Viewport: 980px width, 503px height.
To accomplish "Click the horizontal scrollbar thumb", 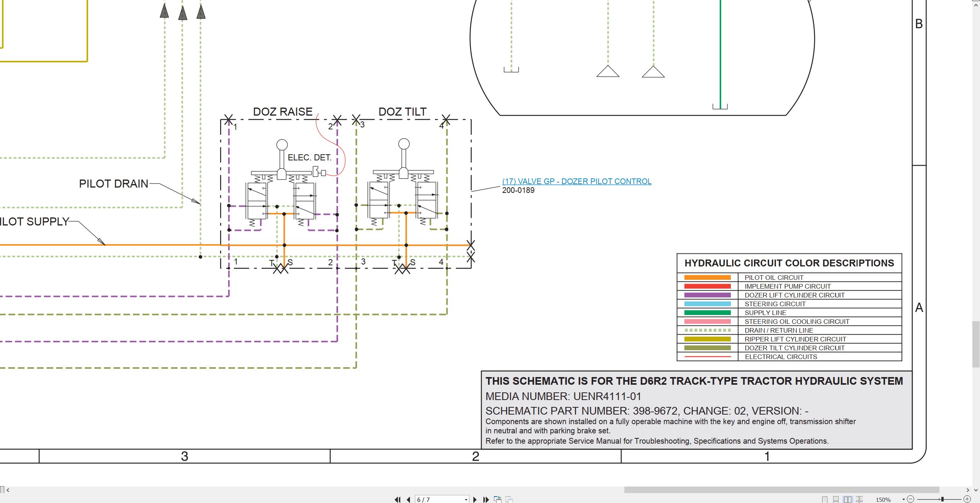I will pos(781,490).
